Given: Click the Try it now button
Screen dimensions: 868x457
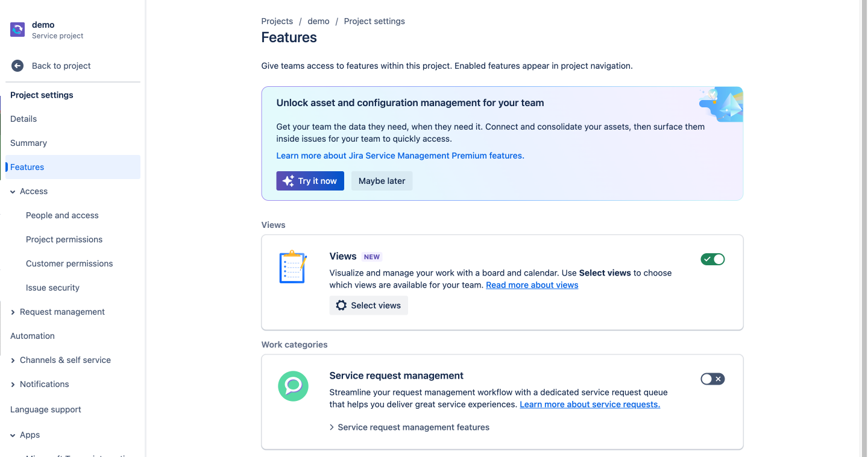Looking at the screenshot, I should click(310, 181).
